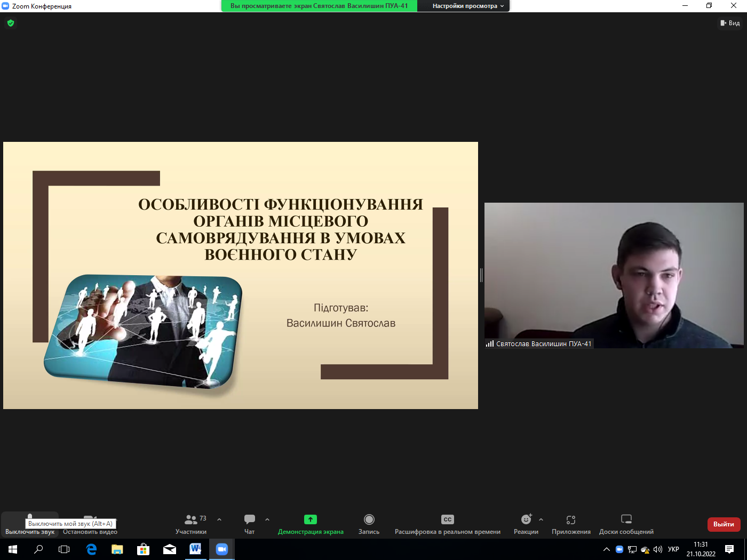Open network status tray icon
The width and height of the screenshot is (747, 560).
tap(632, 549)
